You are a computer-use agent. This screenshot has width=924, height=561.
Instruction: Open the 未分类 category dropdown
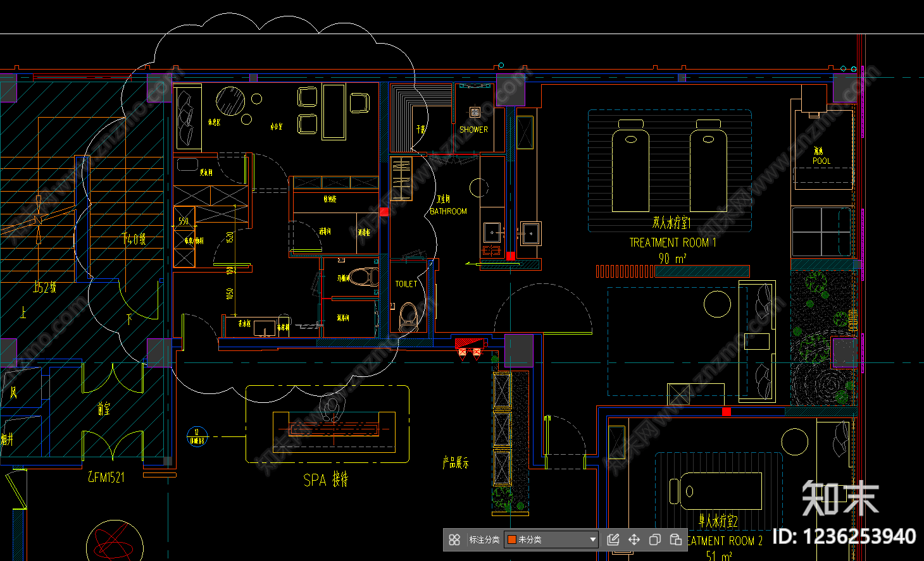[x=551, y=539]
